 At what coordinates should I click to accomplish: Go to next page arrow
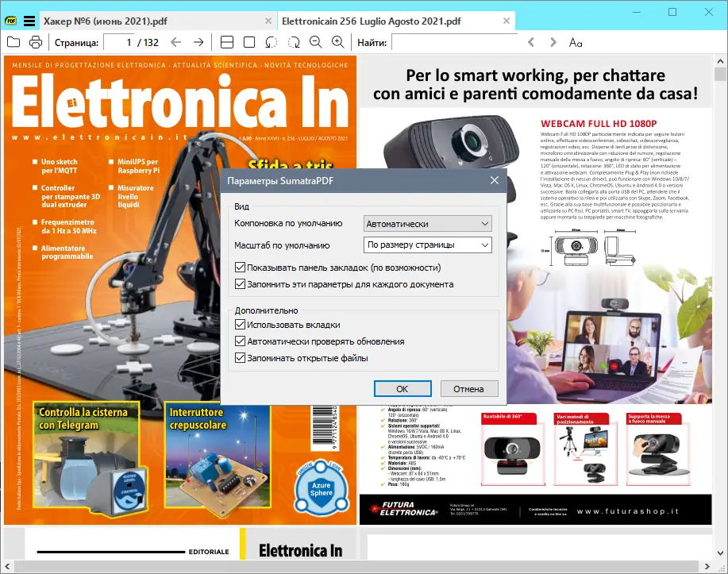(198, 42)
